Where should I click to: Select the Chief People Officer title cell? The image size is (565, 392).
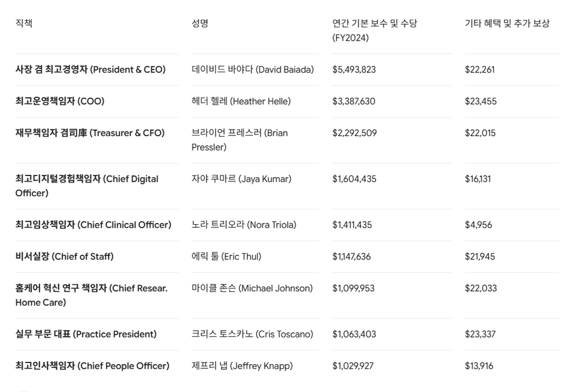(x=92, y=366)
